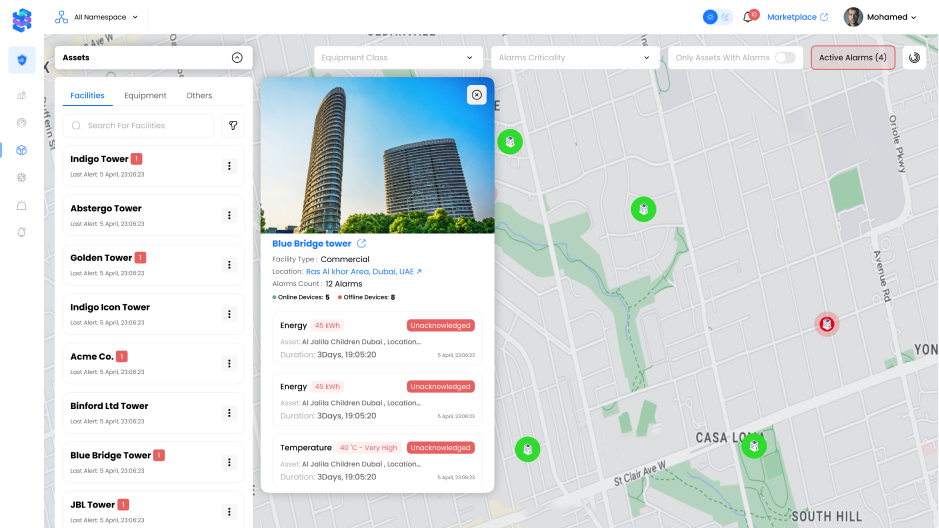The width and height of the screenshot is (939, 528).
Task: Click the notifications bell icon
Action: point(747,17)
